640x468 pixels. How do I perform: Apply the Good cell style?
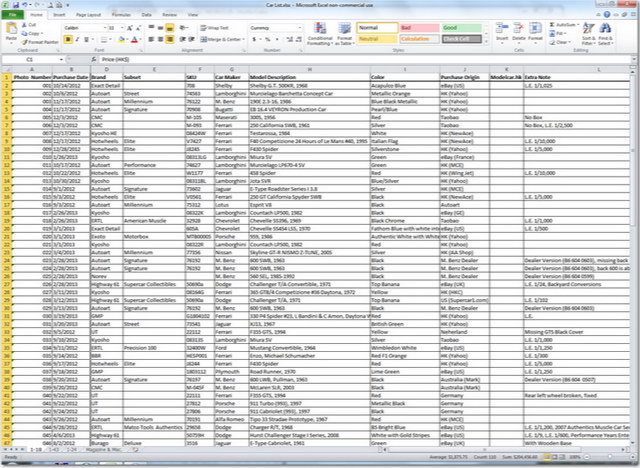point(461,28)
